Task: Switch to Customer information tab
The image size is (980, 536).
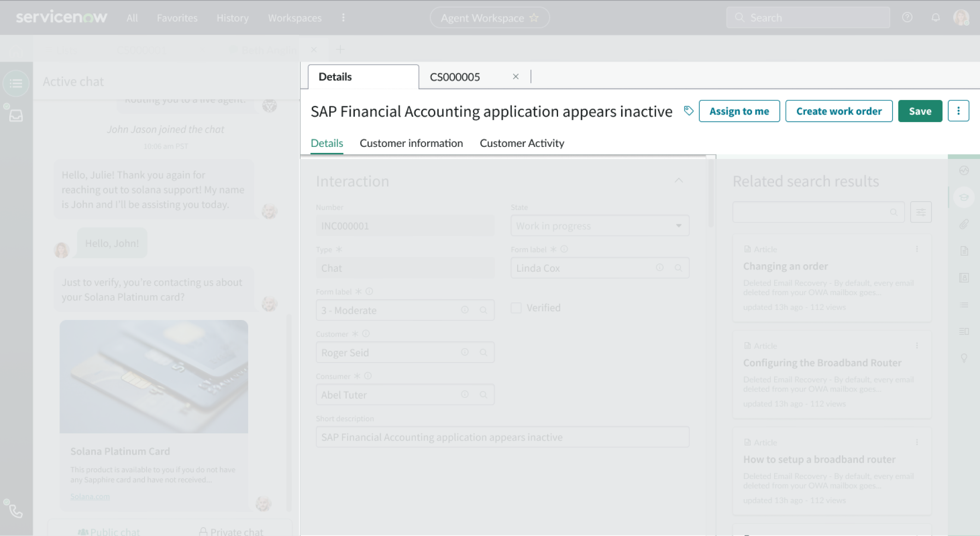Action: tap(411, 143)
